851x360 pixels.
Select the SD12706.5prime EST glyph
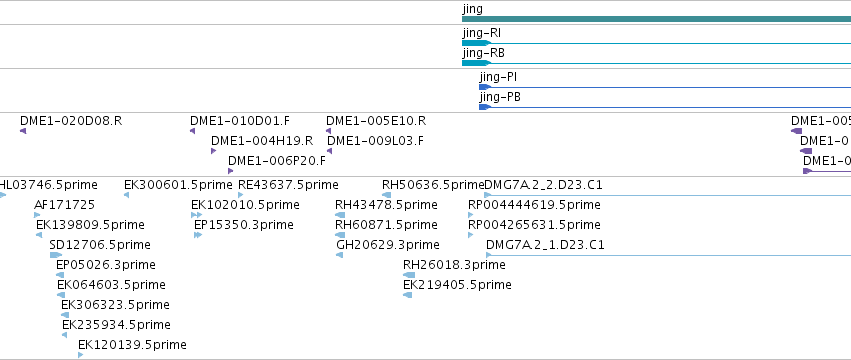pos(56,255)
